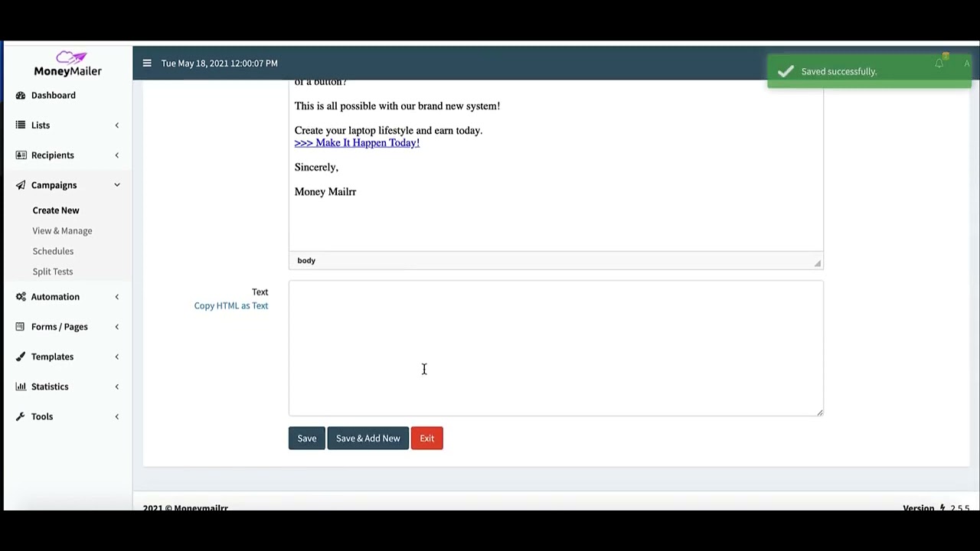980x551 pixels.
Task: Click the MoneyMailer logo
Action: pyautogui.click(x=68, y=64)
